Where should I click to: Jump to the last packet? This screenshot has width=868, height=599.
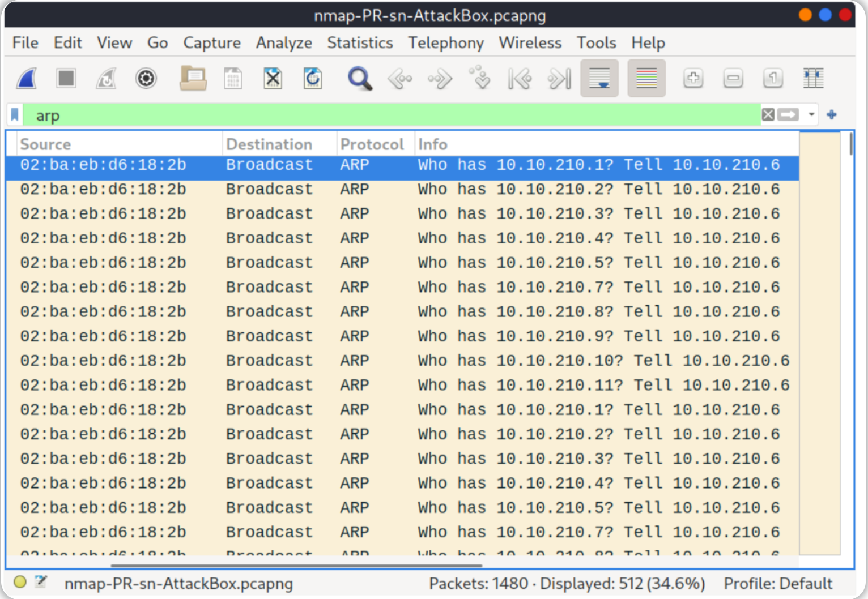[x=559, y=79]
